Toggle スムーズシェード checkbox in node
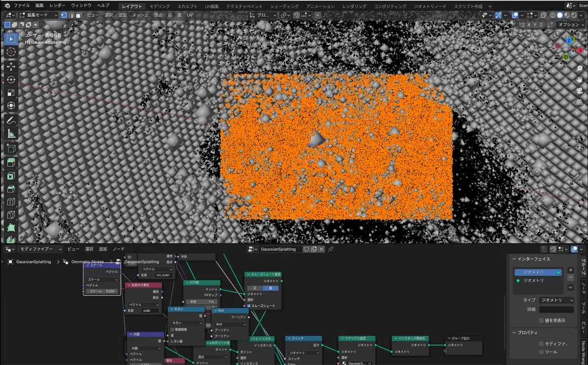The image size is (588, 365). [249, 306]
